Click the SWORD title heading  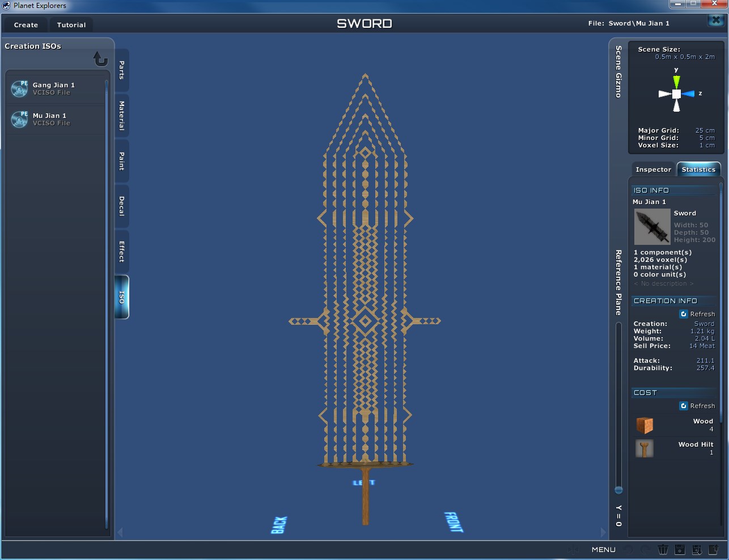364,23
